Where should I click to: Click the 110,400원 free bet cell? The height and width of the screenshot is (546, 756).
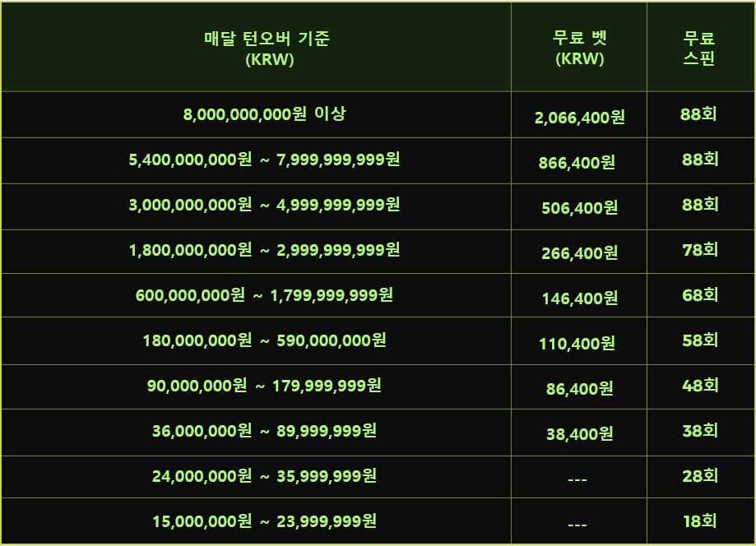point(577,344)
